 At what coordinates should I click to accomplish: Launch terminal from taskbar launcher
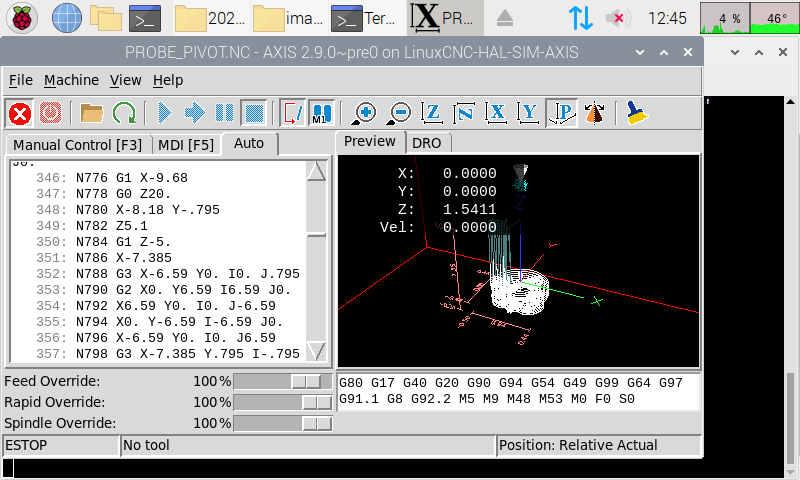coord(145,18)
